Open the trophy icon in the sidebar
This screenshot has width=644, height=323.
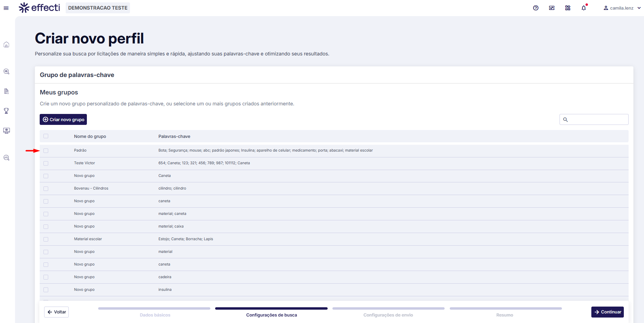(x=6, y=111)
